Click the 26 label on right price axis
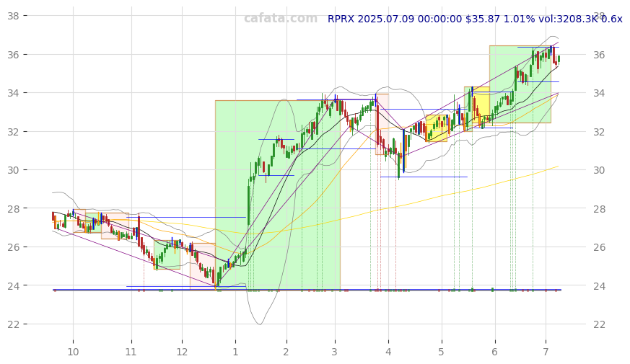The width and height of the screenshot is (630, 364). pos(599,248)
